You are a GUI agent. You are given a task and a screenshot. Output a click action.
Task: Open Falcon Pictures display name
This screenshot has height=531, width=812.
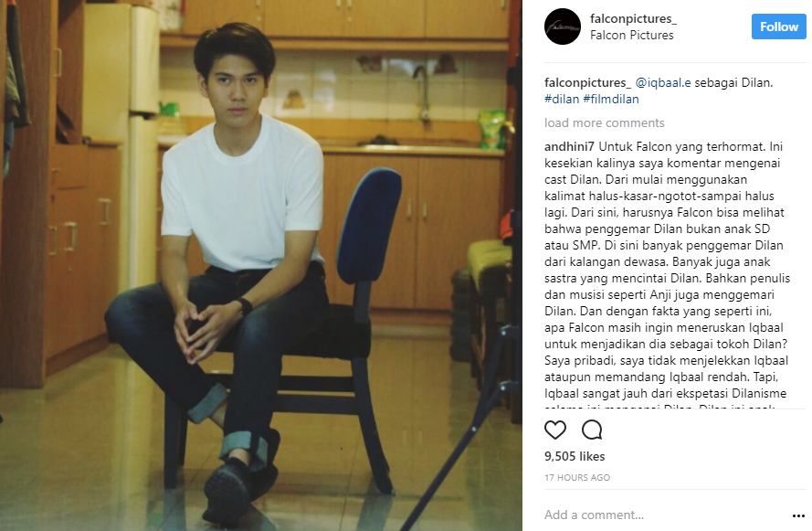632,36
